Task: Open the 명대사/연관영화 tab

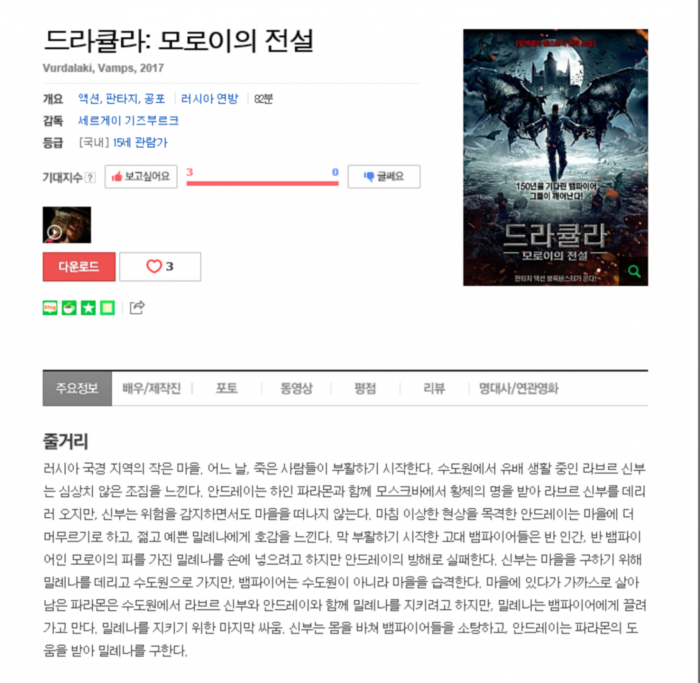Action: pyautogui.click(x=518, y=388)
